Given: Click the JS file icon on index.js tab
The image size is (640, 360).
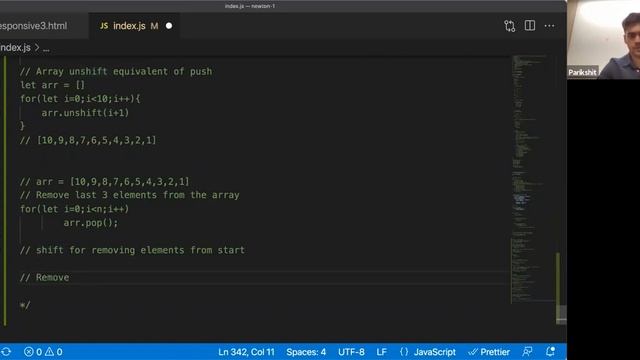Looking at the screenshot, I should [104, 26].
